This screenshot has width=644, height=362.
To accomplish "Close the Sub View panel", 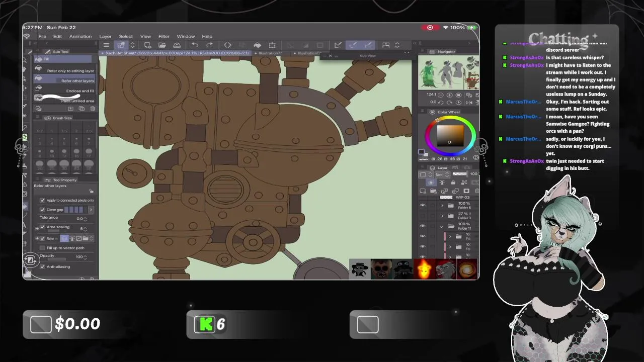I will [x=330, y=56].
